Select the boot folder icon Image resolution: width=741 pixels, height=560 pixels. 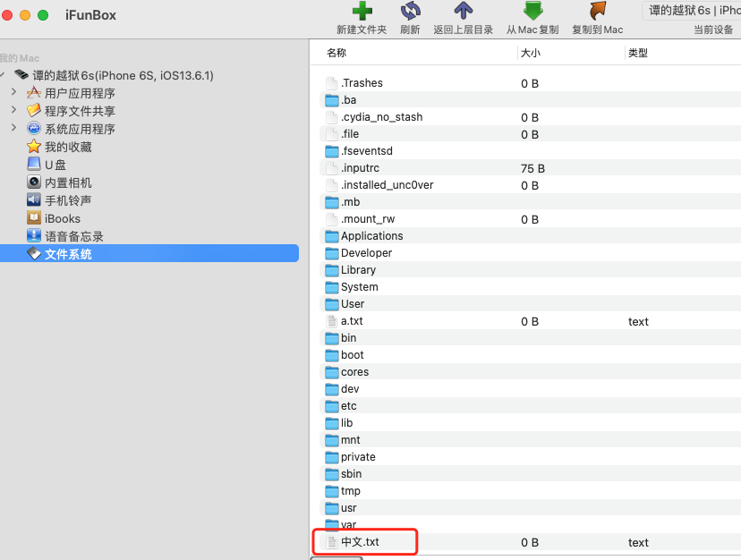point(332,355)
